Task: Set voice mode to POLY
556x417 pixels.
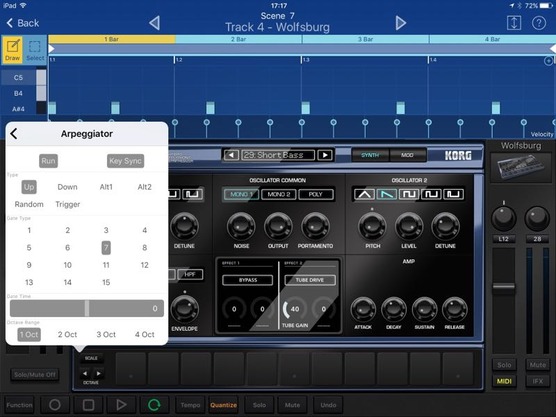Action: tap(316, 194)
